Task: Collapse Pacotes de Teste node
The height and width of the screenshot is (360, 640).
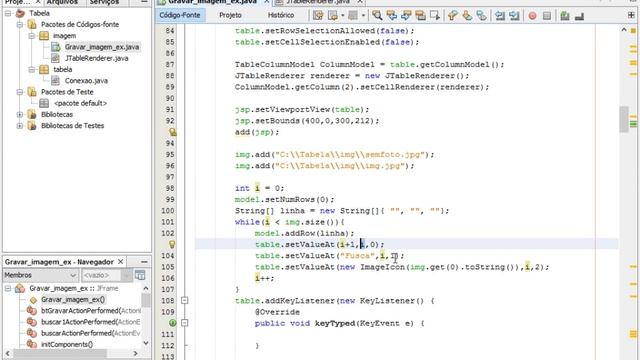Action: pos(20,92)
